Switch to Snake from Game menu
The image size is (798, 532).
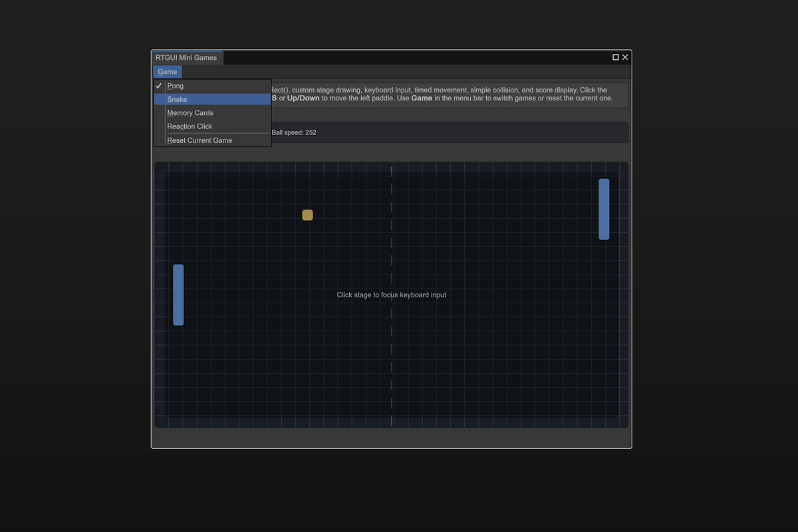coord(212,99)
